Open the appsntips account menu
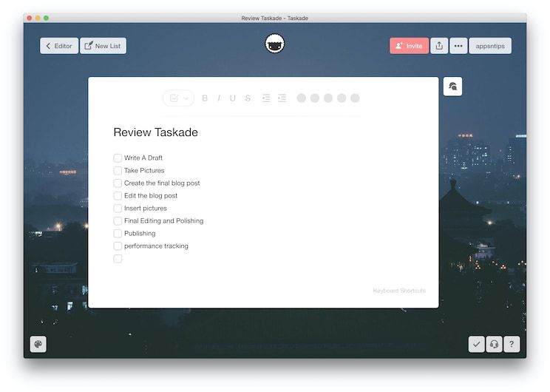This screenshot has width=550, height=392. [x=489, y=46]
